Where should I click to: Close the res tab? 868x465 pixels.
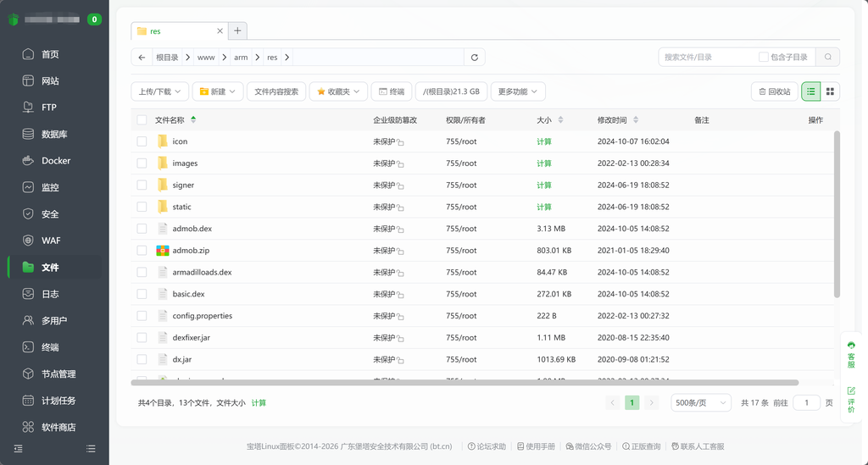pos(220,31)
